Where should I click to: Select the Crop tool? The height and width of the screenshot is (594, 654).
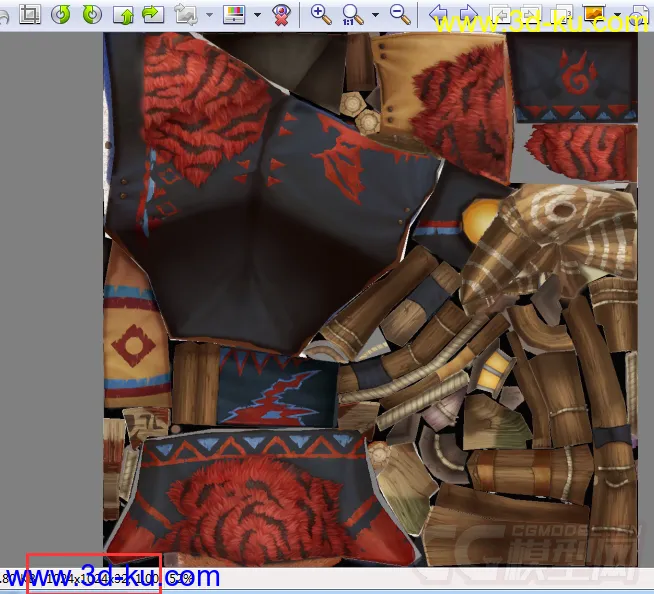(x=30, y=15)
